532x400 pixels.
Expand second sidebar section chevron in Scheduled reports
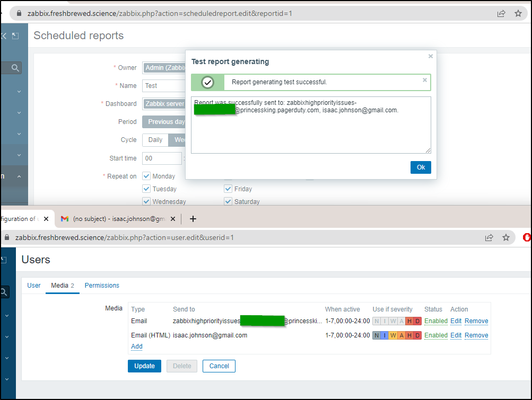[x=19, y=112]
